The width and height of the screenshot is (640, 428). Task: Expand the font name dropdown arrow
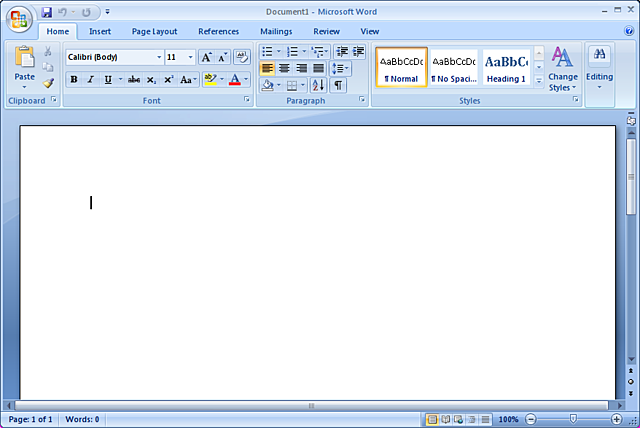pyautogui.click(x=159, y=57)
